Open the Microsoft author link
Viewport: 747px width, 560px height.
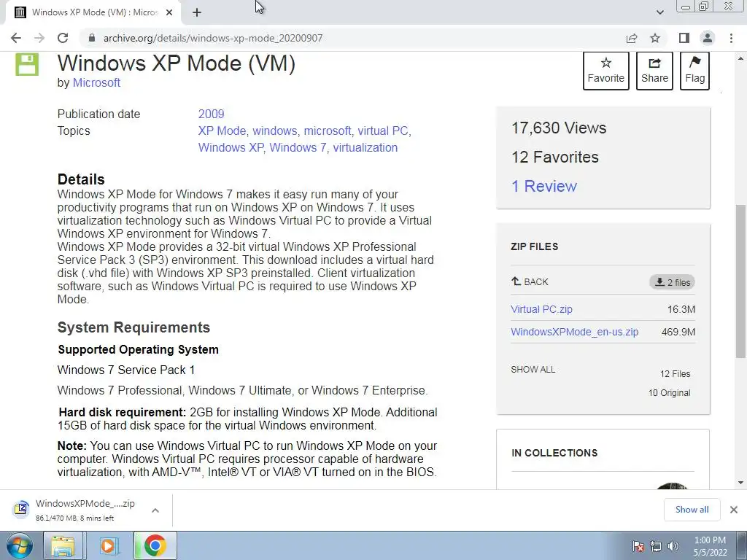pyautogui.click(x=96, y=83)
